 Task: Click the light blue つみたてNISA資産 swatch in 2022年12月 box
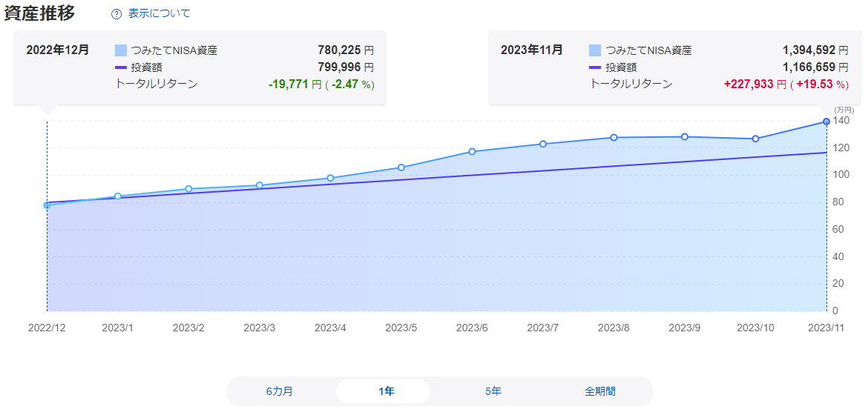[x=121, y=50]
